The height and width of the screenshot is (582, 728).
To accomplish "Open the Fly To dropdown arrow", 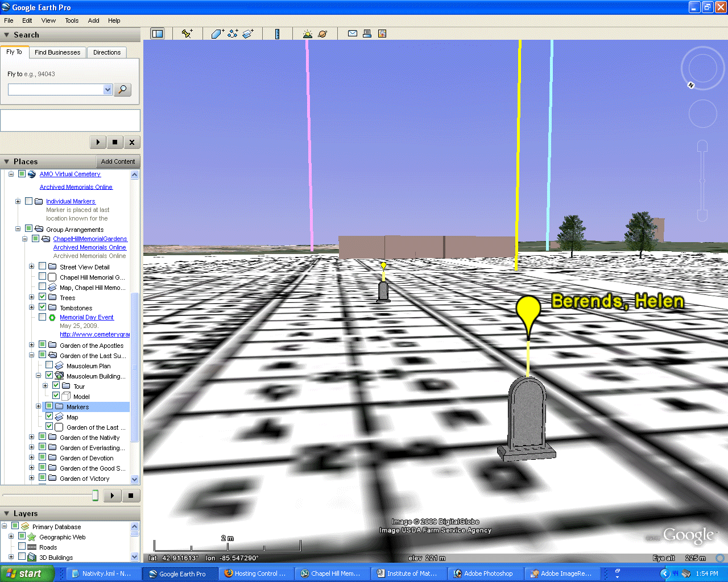I will [107, 90].
